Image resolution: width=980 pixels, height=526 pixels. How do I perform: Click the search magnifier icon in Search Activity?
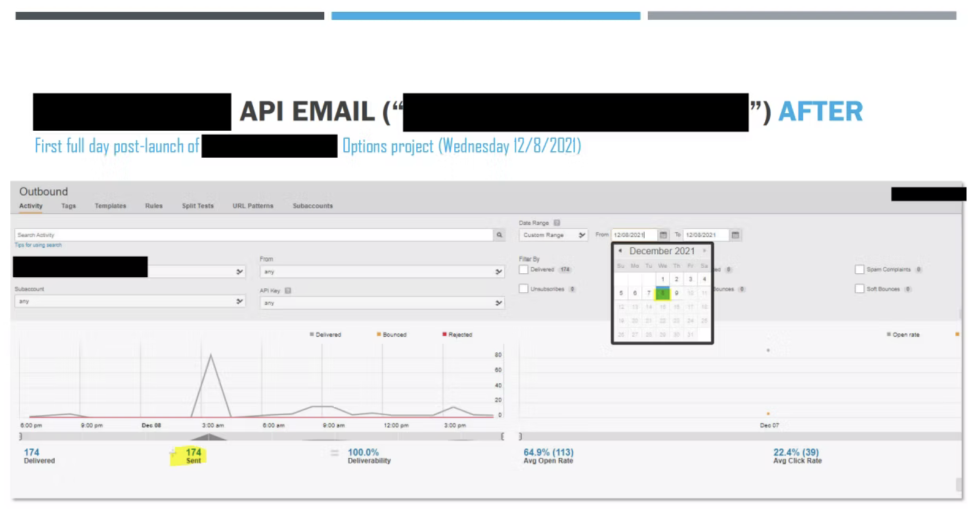[x=499, y=234]
